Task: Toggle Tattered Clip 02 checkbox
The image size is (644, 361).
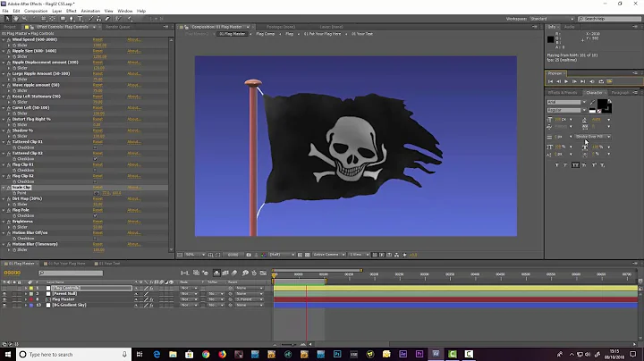Action: pos(96,159)
